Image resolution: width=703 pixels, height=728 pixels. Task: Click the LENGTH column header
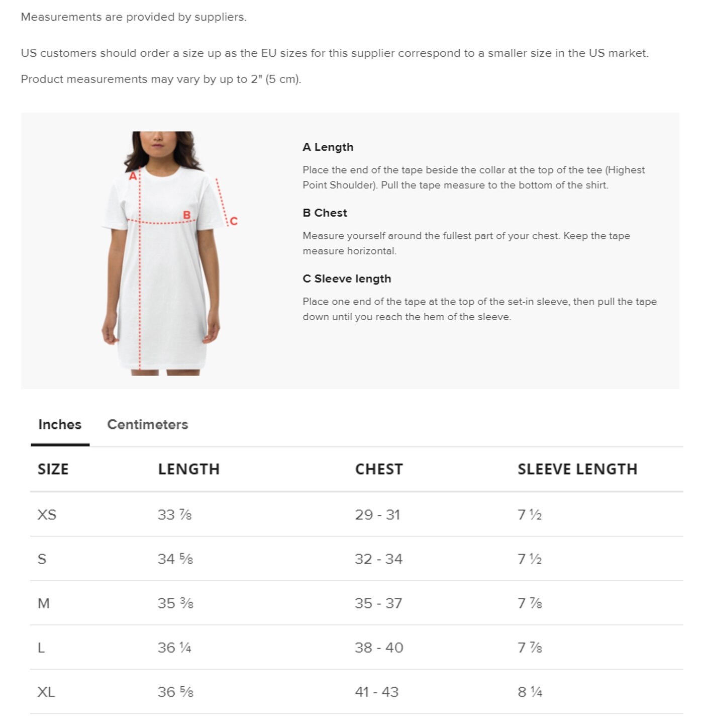[x=189, y=469]
